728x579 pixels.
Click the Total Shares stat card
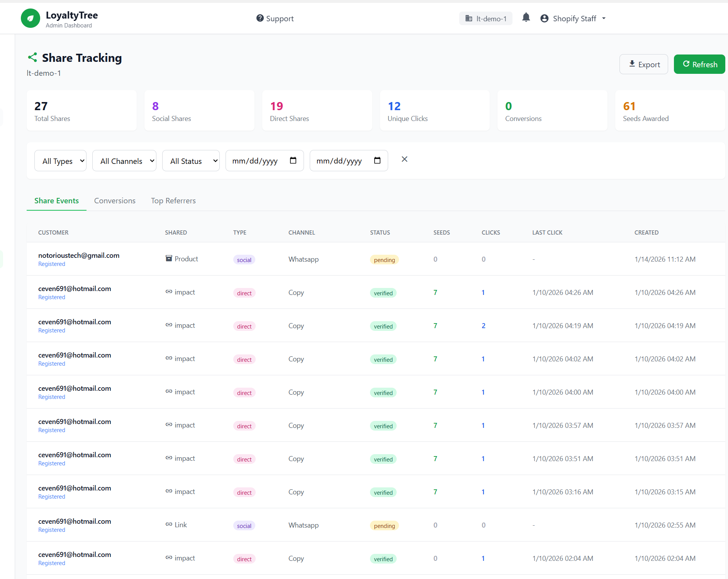(81, 111)
